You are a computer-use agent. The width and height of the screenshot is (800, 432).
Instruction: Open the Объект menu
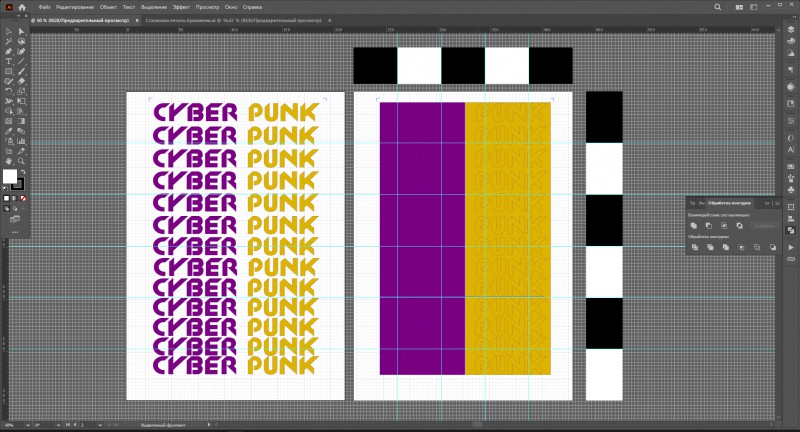coord(108,7)
